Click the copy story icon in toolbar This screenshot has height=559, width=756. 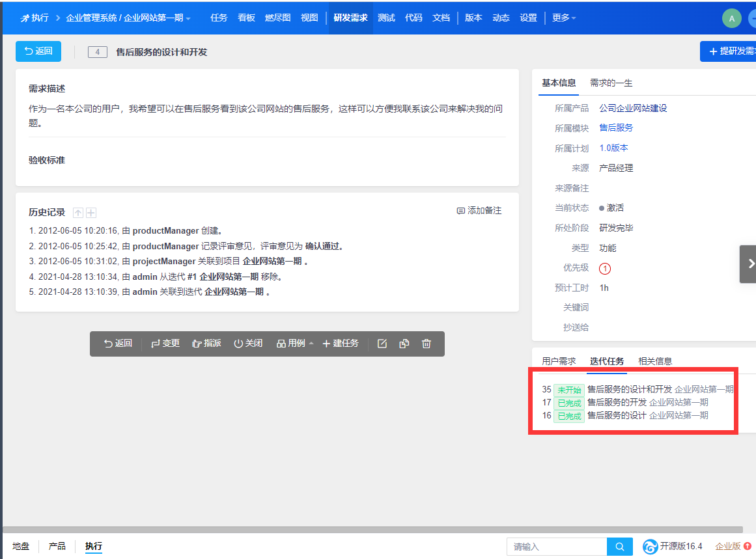pyautogui.click(x=404, y=344)
